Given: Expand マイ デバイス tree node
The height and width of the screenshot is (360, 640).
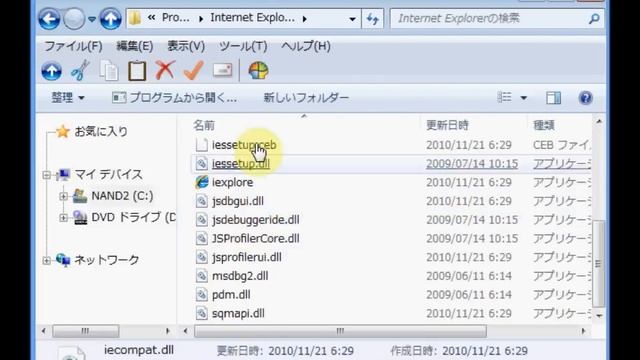Looking at the screenshot, I should pyautogui.click(x=46, y=175).
